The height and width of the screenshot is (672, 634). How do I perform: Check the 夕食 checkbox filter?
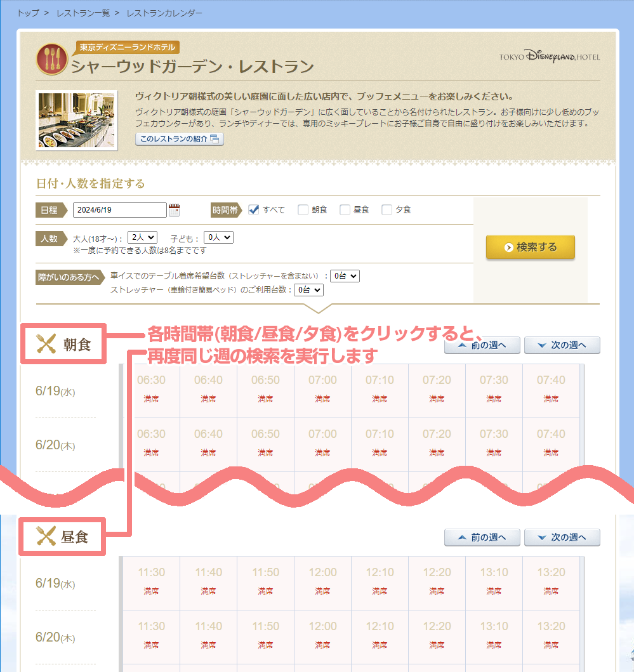click(386, 210)
